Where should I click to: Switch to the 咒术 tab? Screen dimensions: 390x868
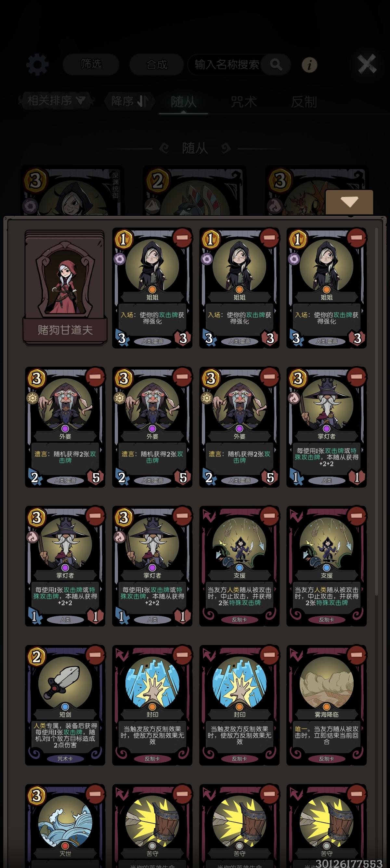[244, 102]
